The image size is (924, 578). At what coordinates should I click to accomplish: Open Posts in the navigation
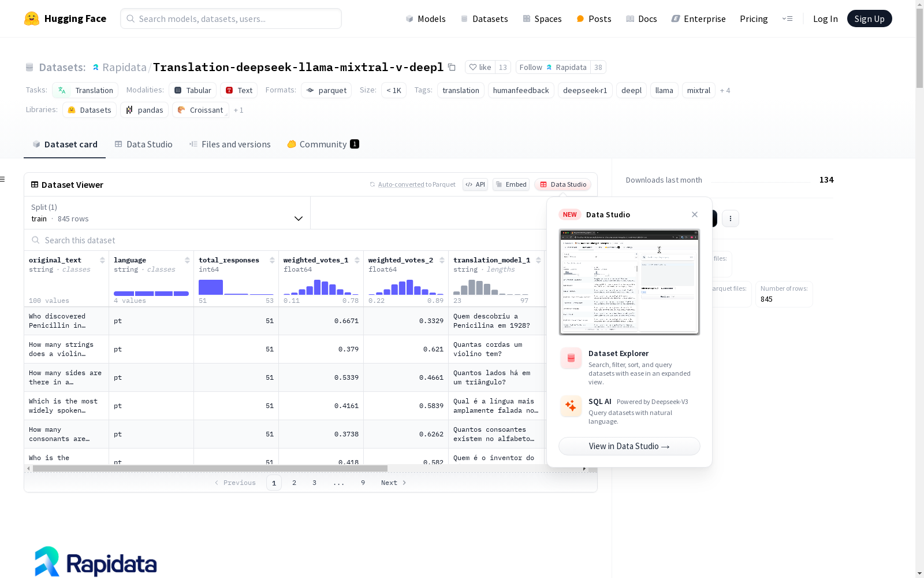click(594, 18)
